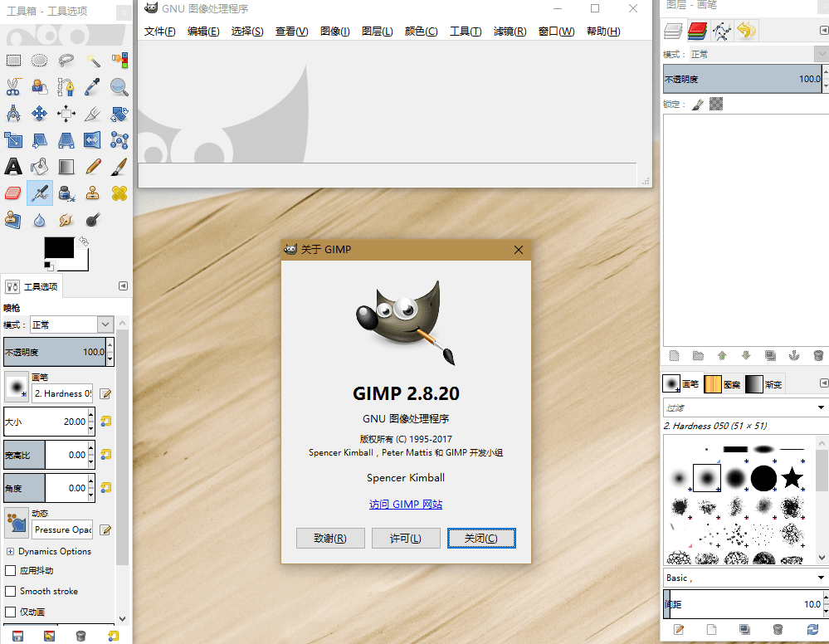This screenshot has width=829, height=644.
Task: Pick the Zoom magnifier tool
Action: (119, 86)
